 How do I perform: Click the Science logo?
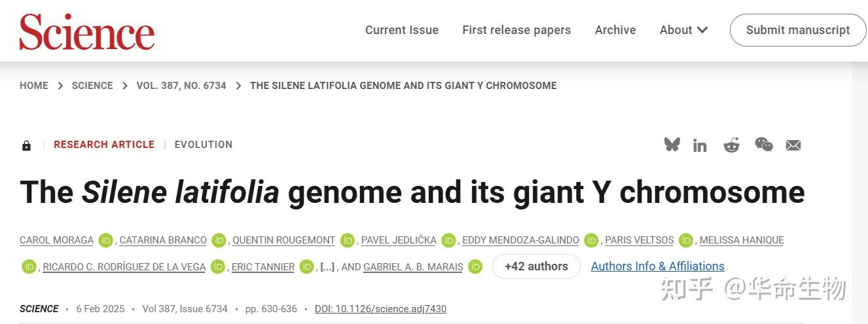coord(87,31)
